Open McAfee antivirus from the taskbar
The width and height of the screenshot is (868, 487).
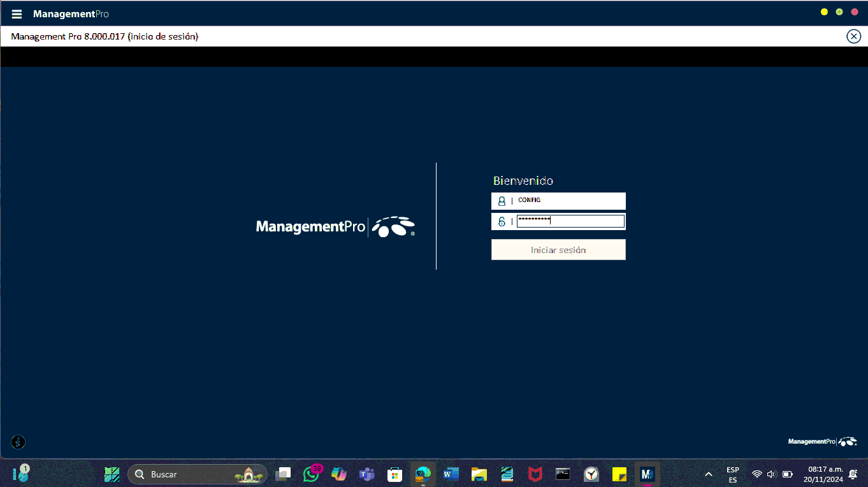[x=535, y=474]
